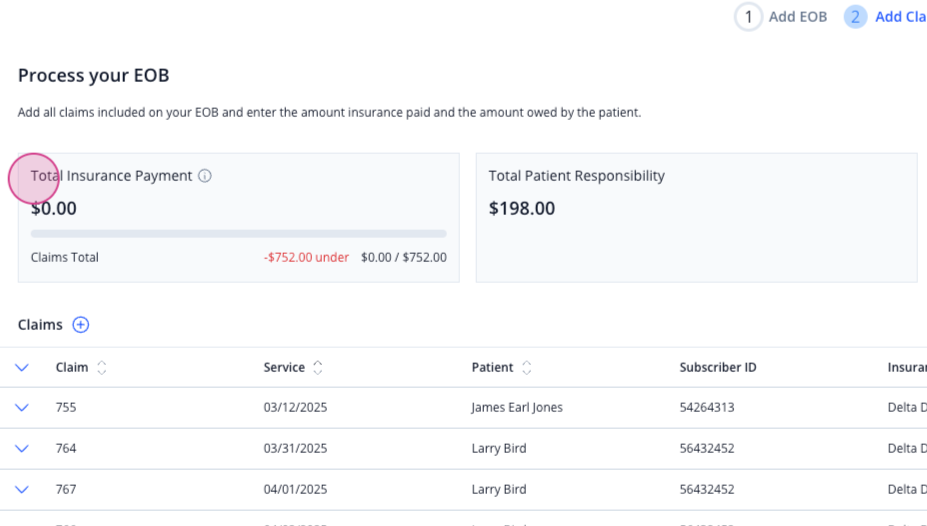Viewport: 927px width, 526px height.
Task: Expand claim 767 row
Action: click(x=22, y=489)
